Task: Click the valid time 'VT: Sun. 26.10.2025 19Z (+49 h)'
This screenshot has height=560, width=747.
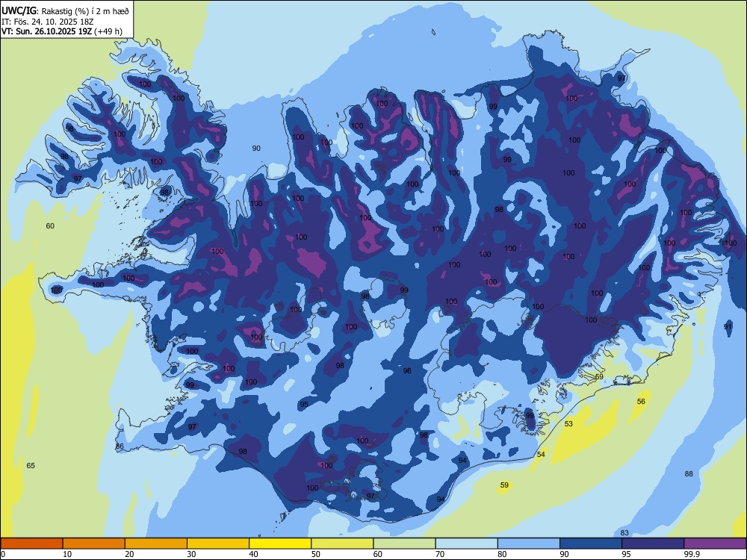Action: pyautogui.click(x=62, y=31)
